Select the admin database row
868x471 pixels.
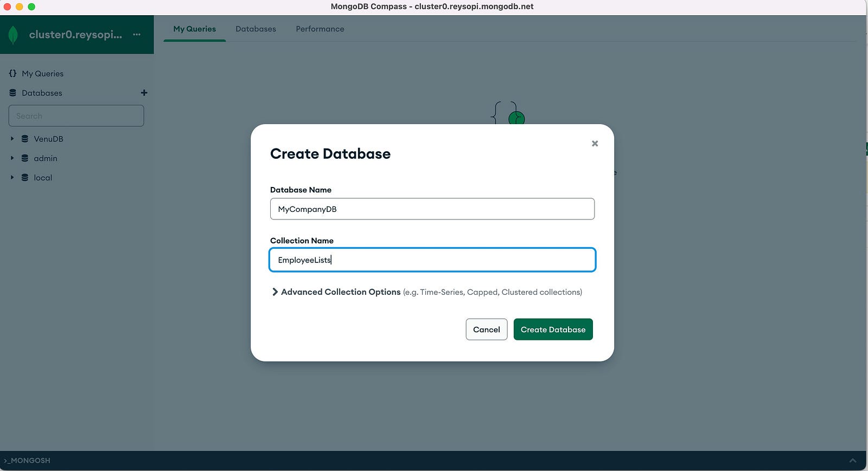[x=76, y=158]
